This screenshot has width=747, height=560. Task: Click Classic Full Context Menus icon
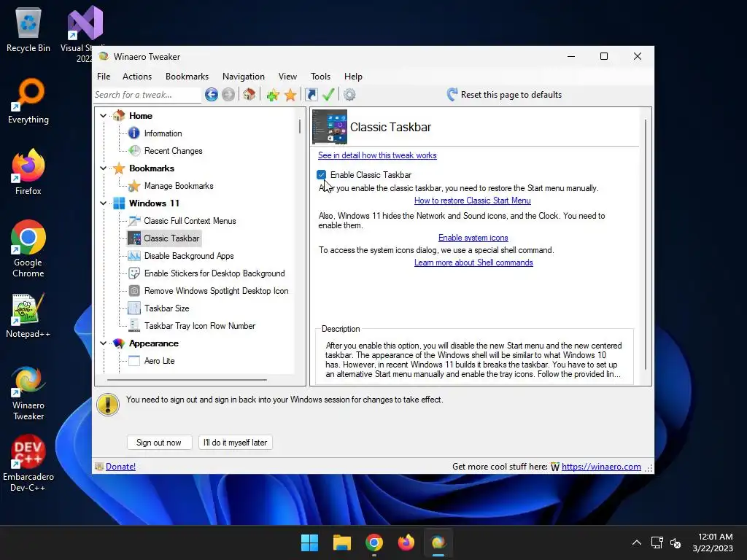134,220
